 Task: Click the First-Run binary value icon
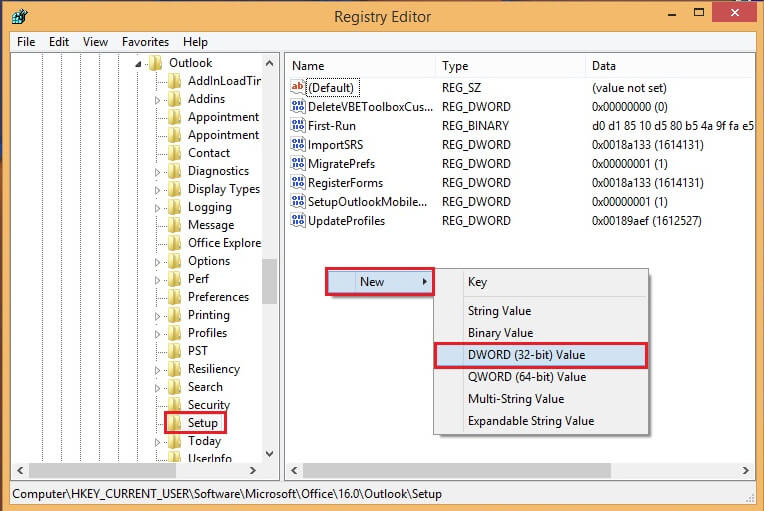click(298, 126)
